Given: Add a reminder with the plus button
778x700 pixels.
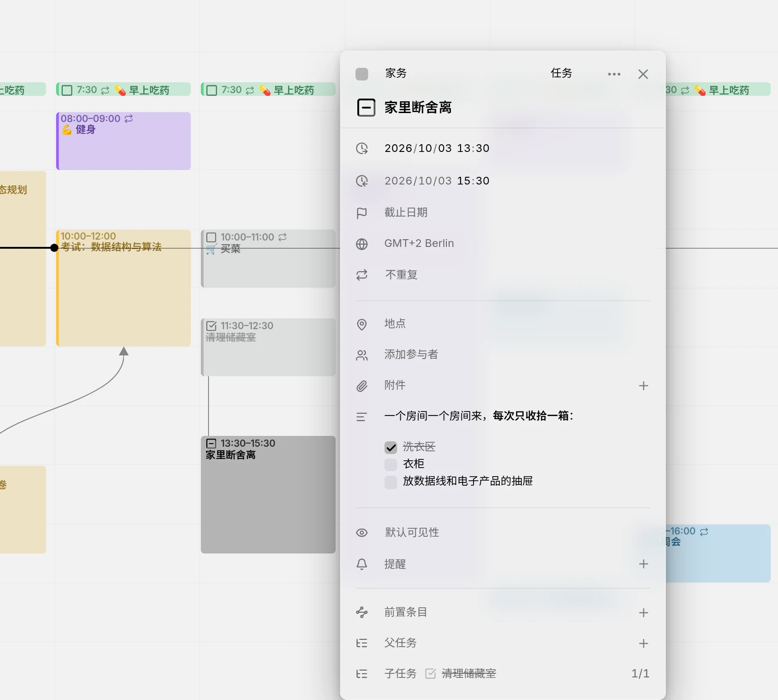Looking at the screenshot, I should (x=643, y=564).
